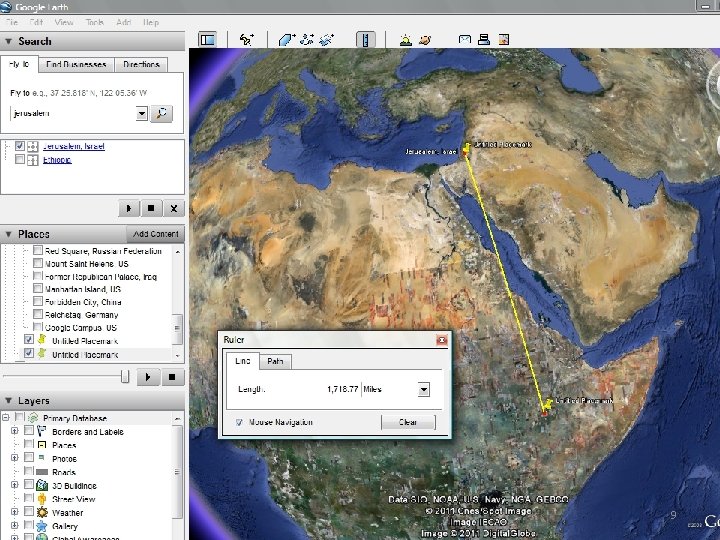Enable the Roads layer checkbox
Image resolution: width=720 pixels, height=540 pixels.
click(28, 471)
